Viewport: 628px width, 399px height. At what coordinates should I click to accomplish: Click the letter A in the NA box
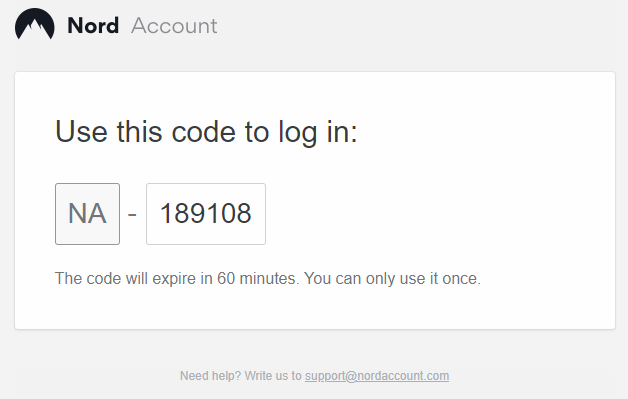(x=97, y=213)
